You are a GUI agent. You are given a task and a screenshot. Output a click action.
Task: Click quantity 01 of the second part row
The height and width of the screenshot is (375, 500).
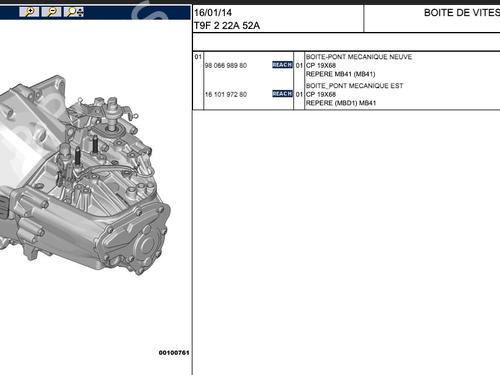[x=299, y=94]
